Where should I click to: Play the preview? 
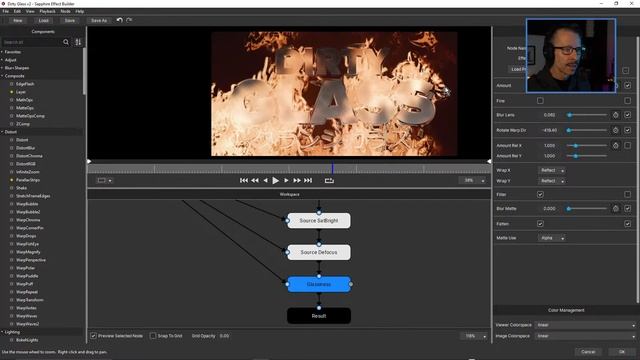click(x=276, y=180)
